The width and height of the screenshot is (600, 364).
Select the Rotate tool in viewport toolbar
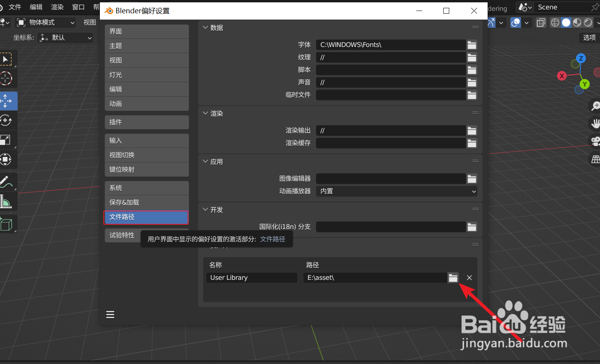click(x=6, y=121)
